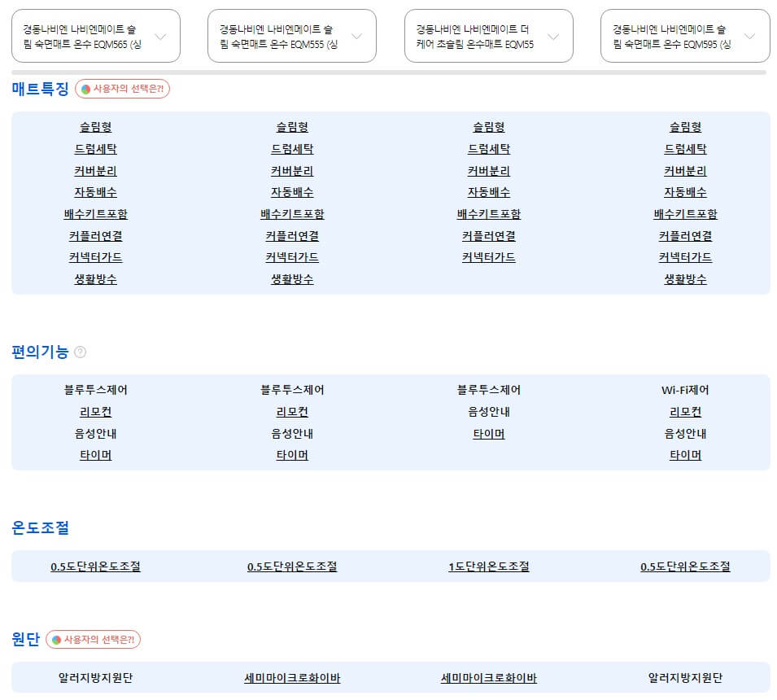Open the 커넥터가드 feature link for EQM595
777x700 pixels.
[x=683, y=257]
